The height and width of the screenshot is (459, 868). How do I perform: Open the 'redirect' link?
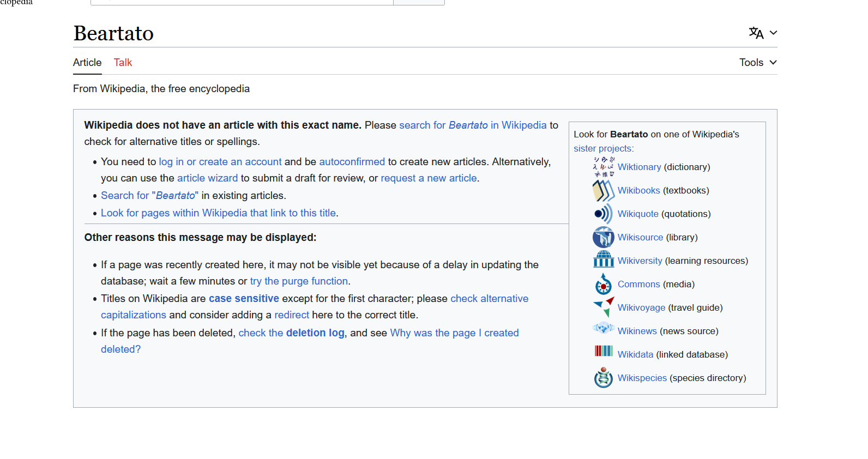click(x=292, y=315)
